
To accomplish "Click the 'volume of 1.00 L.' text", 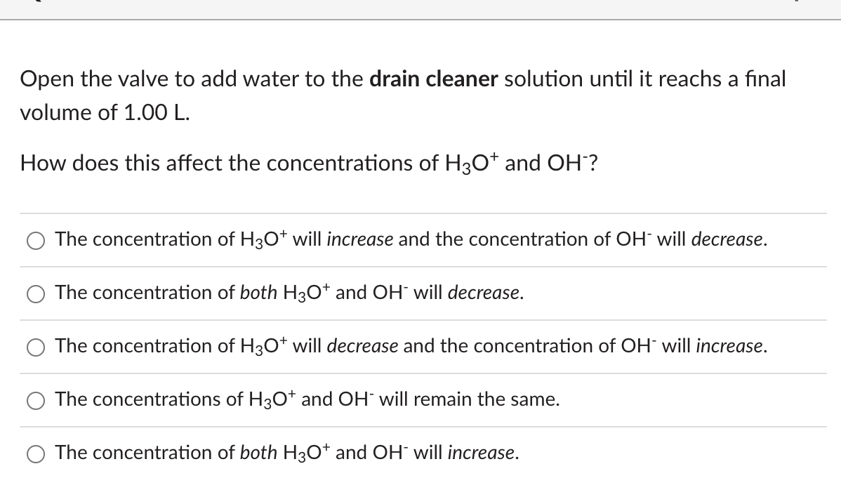I will coord(105,112).
